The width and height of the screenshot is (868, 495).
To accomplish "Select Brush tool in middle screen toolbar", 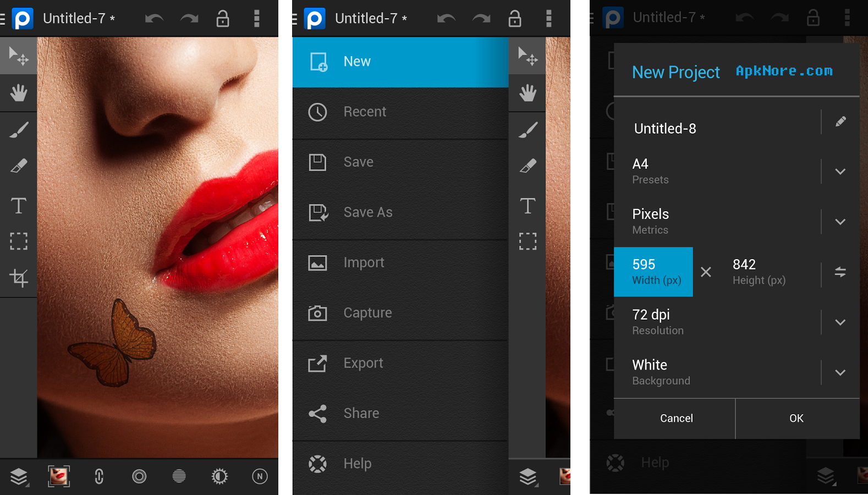I will 528,130.
